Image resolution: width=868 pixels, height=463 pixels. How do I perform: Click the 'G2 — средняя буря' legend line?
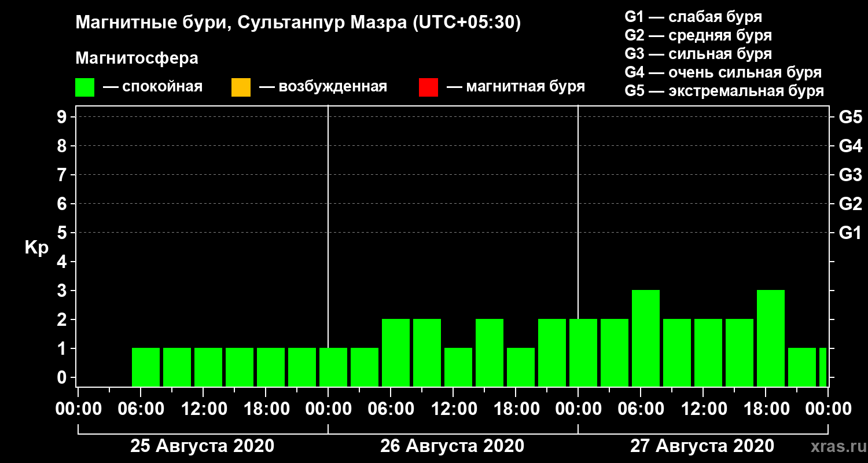coord(698,35)
